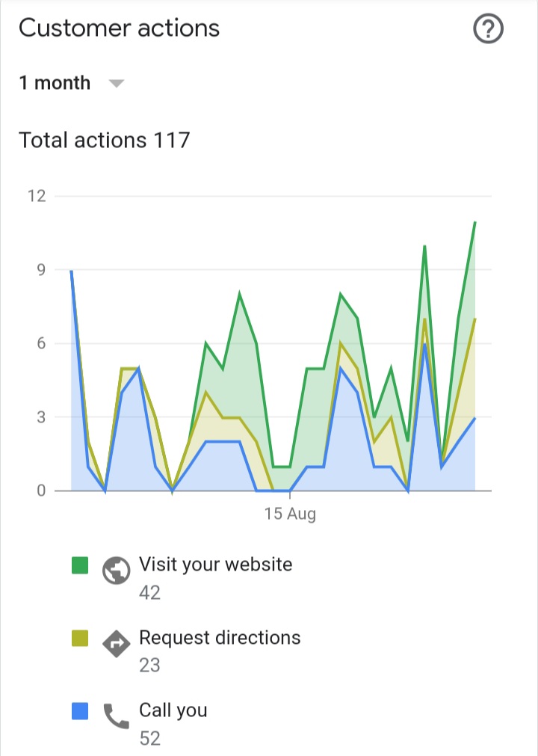Click the 0 label on the chart axis
This screenshot has width=538, height=756.
coord(40,491)
